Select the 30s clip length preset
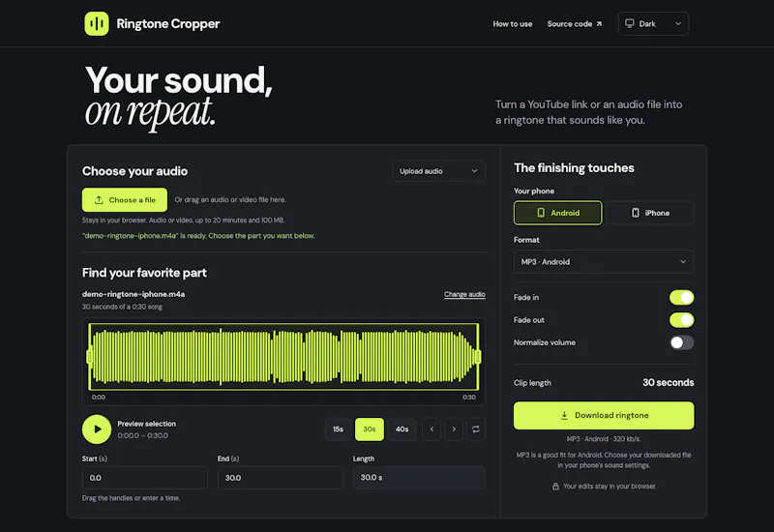774x532 pixels. (370, 429)
